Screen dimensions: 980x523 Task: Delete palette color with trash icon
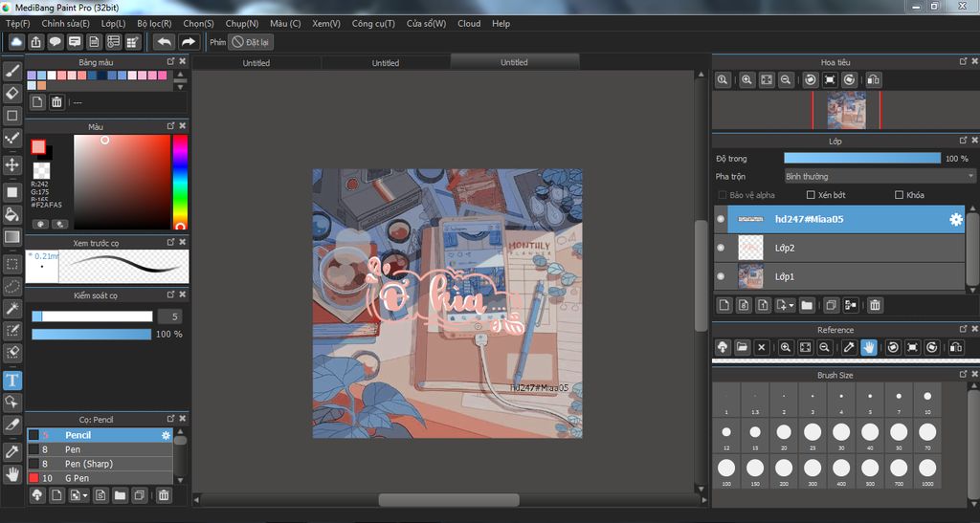[x=56, y=102]
